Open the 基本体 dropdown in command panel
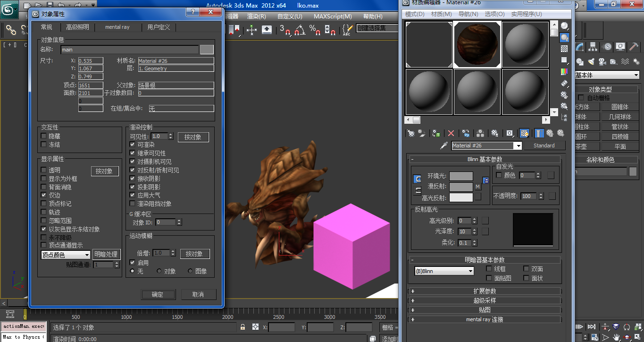This screenshot has width=644, height=342. coord(607,75)
